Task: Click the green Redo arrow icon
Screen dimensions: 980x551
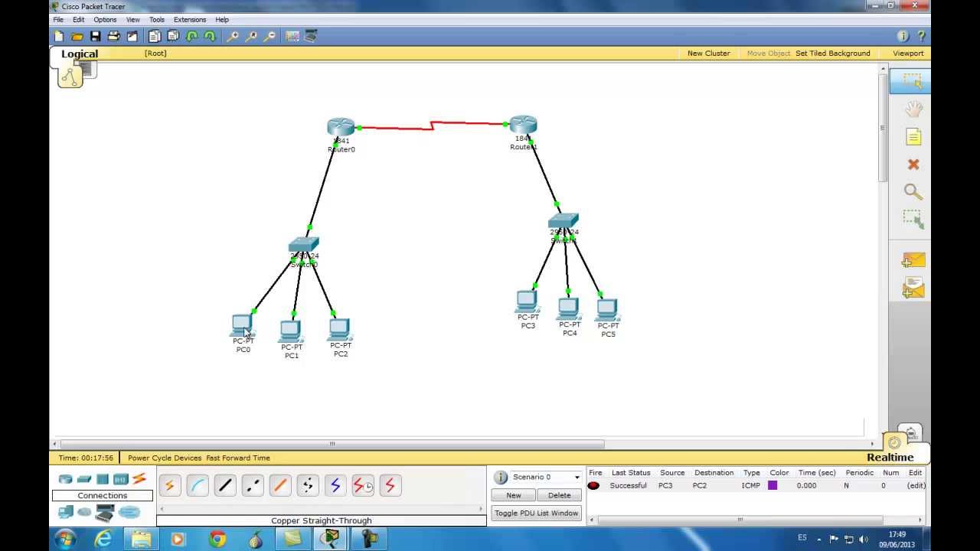Action: 210,36
